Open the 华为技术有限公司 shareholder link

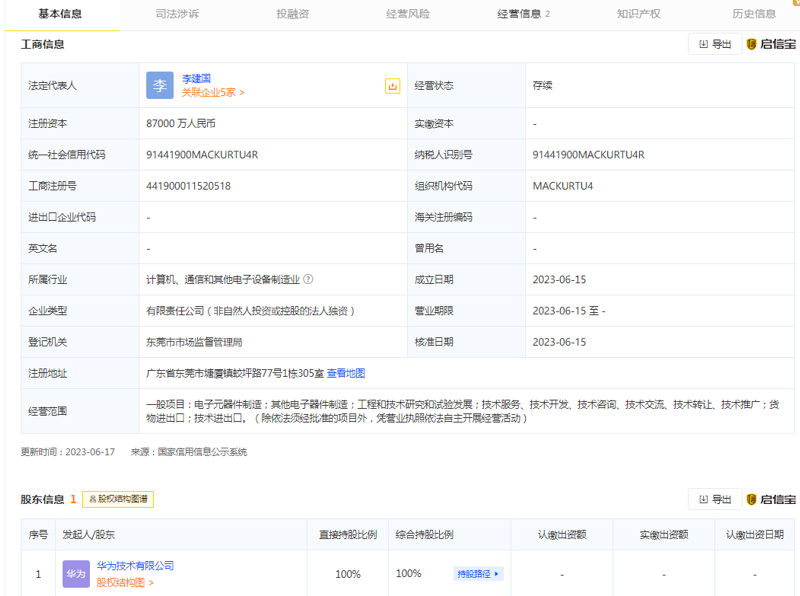coord(135,566)
